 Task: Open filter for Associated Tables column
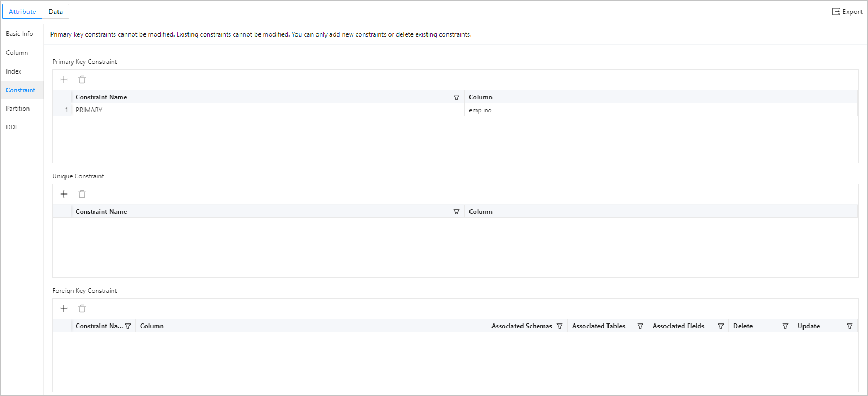click(640, 326)
